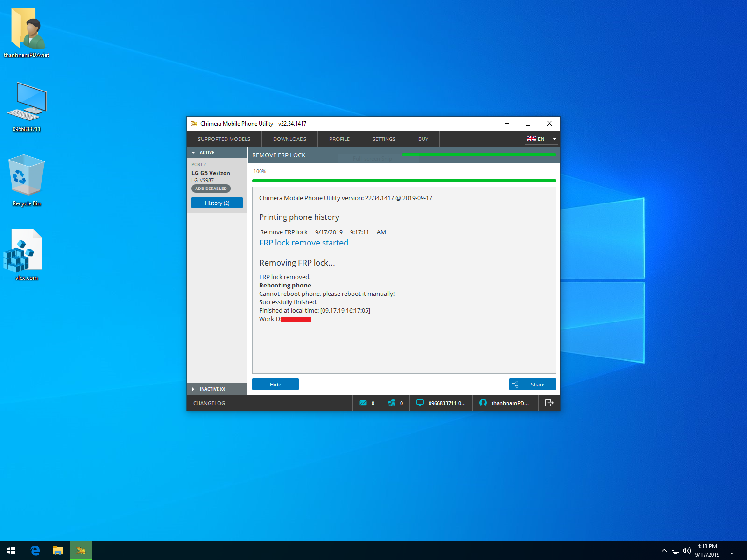Click the 100% main progress bar
The width and height of the screenshot is (747, 560).
(x=404, y=180)
